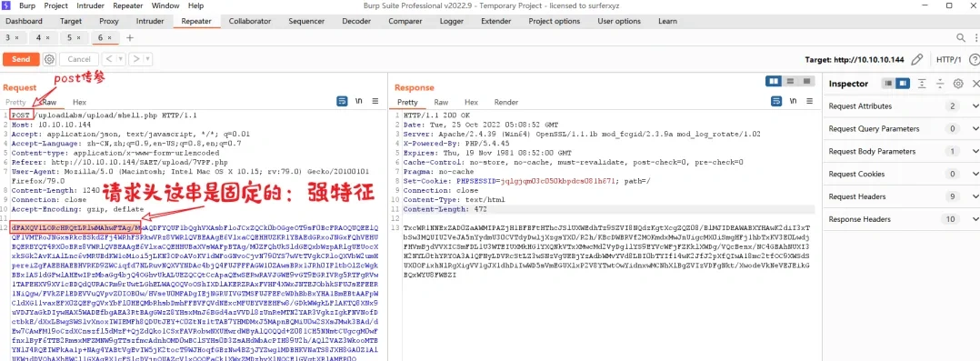
Task: Open the Help menu
Action: click(195, 5)
